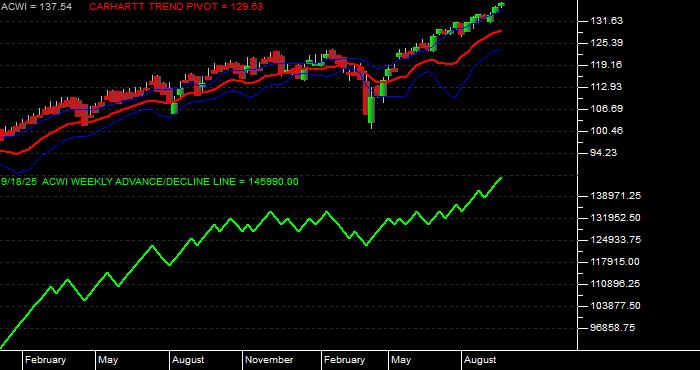Click the 110896.25 axis value
The width and height of the screenshot is (700, 370).
pos(615,284)
